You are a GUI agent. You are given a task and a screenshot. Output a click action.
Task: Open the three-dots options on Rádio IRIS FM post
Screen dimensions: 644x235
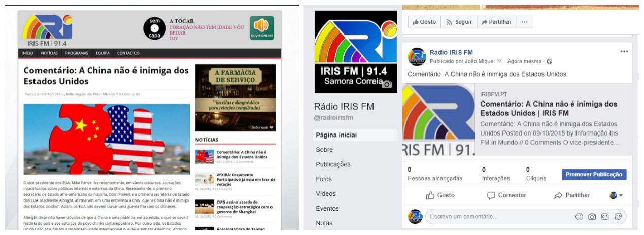pos(624,52)
